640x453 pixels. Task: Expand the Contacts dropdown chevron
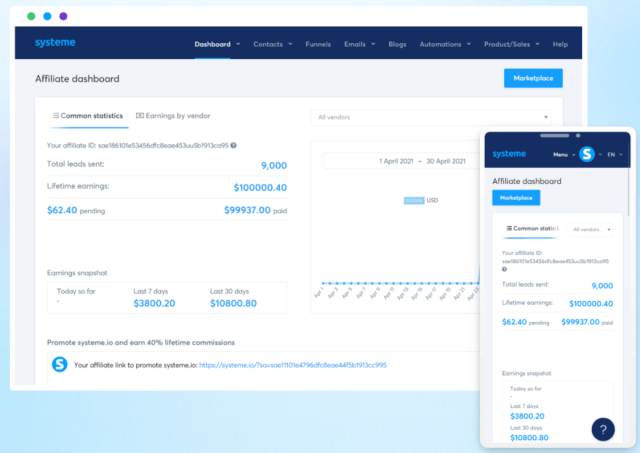pyautogui.click(x=290, y=44)
